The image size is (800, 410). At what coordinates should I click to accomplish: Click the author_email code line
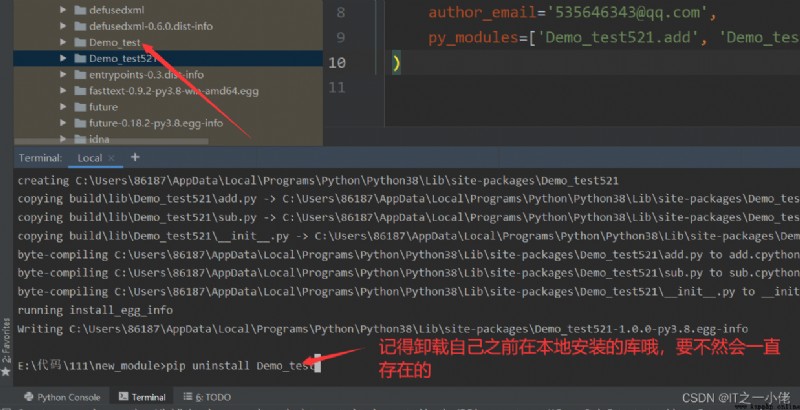coord(572,12)
